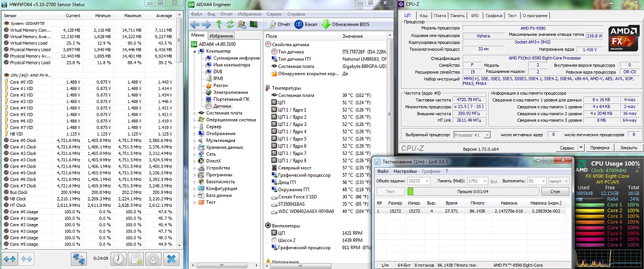This screenshot has width=644, height=269.
Task: Click Закрыть button in CPU-Z
Action: (628, 147)
